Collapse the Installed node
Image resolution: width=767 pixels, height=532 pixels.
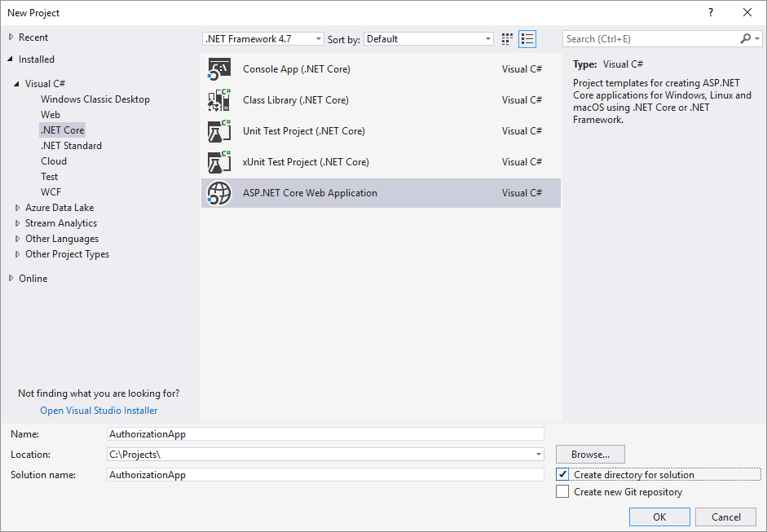(11, 59)
